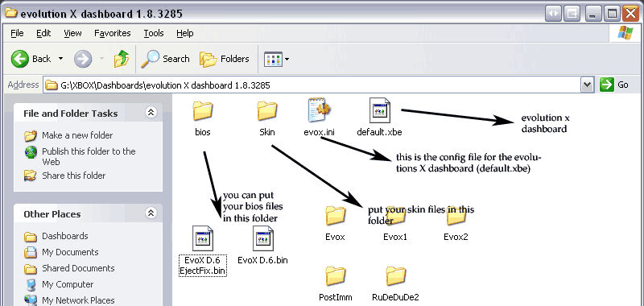Click Share this folder link

coord(73,176)
